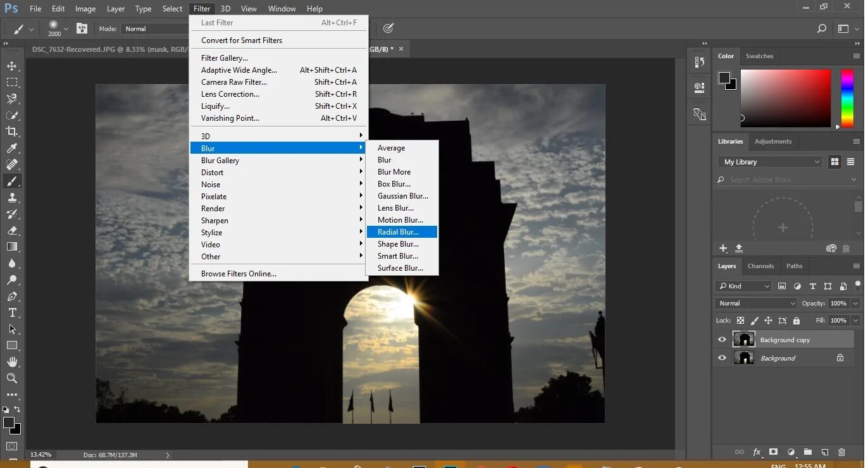Switch to the Paths tab
Screen dimensions: 868x468
coord(794,266)
